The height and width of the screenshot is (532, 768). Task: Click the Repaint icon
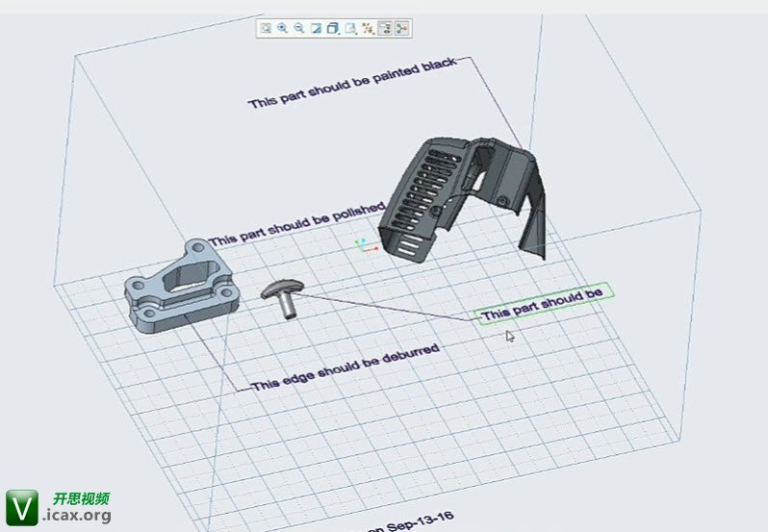(317, 29)
